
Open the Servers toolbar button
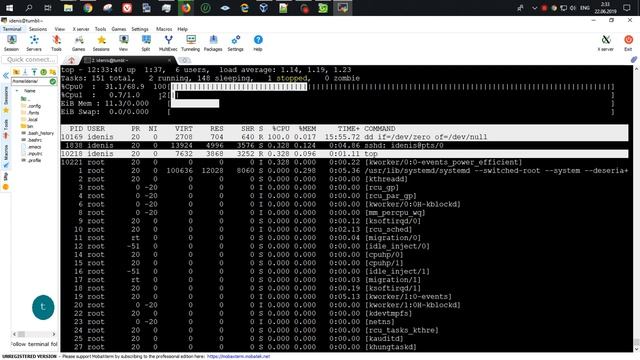(x=34, y=43)
